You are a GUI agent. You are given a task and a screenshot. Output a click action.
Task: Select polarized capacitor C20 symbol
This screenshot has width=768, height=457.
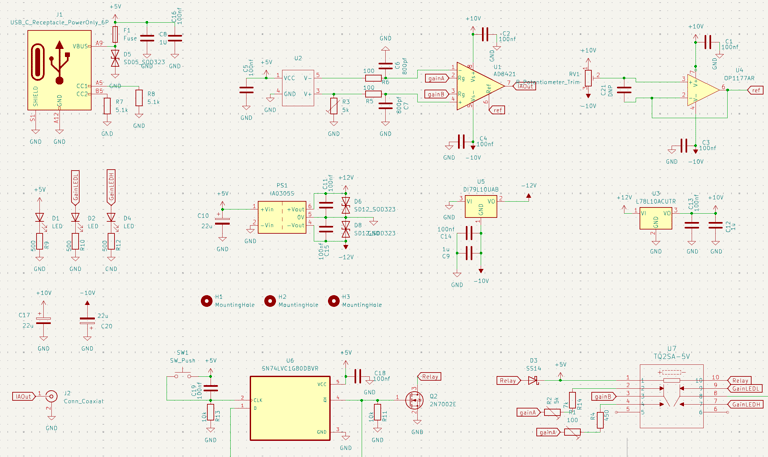click(x=87, y=320)
